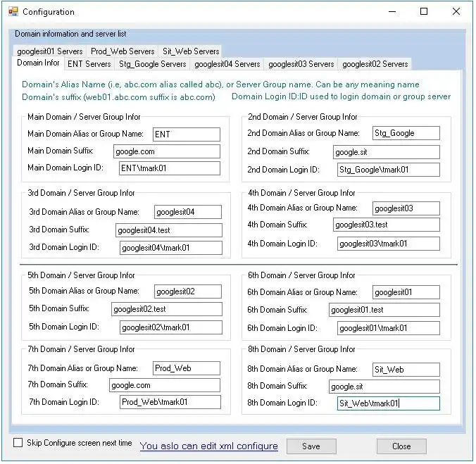This screenshot has height=464, width=476.
Task: Open the Sit_Web Servers tab
Action: [191, 51]
